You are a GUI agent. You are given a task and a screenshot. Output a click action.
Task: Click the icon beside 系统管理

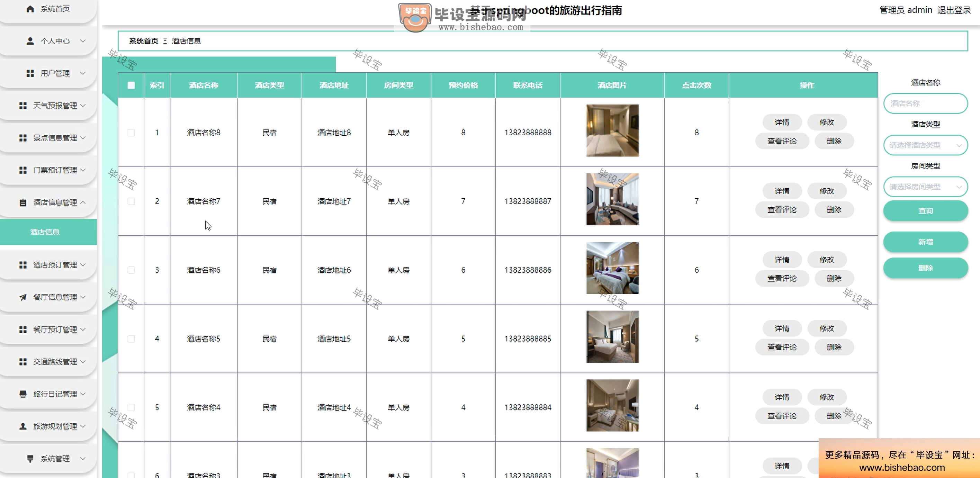pos(30,459)
